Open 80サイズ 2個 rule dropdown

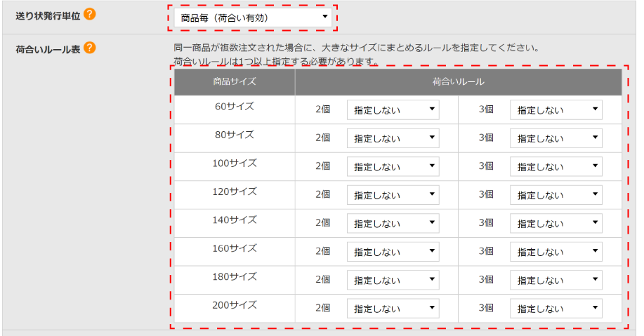pyautogui.click(x=393, y=138)
